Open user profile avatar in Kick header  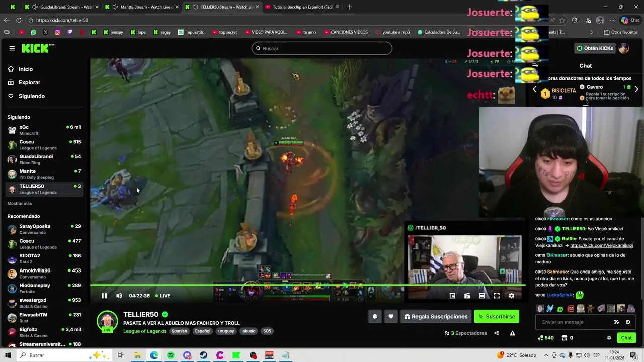[624, 48]
